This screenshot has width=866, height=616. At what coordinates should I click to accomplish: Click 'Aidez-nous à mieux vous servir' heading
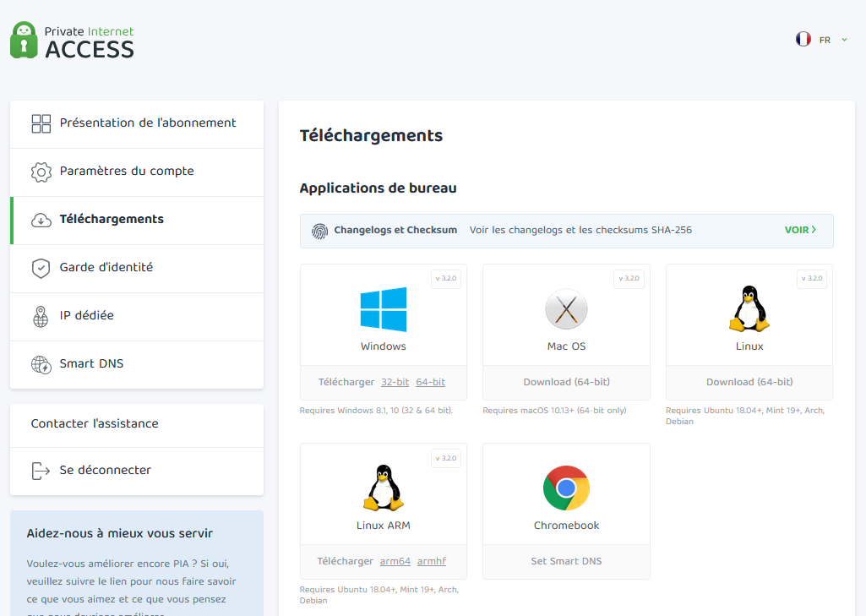click(119, 533)
